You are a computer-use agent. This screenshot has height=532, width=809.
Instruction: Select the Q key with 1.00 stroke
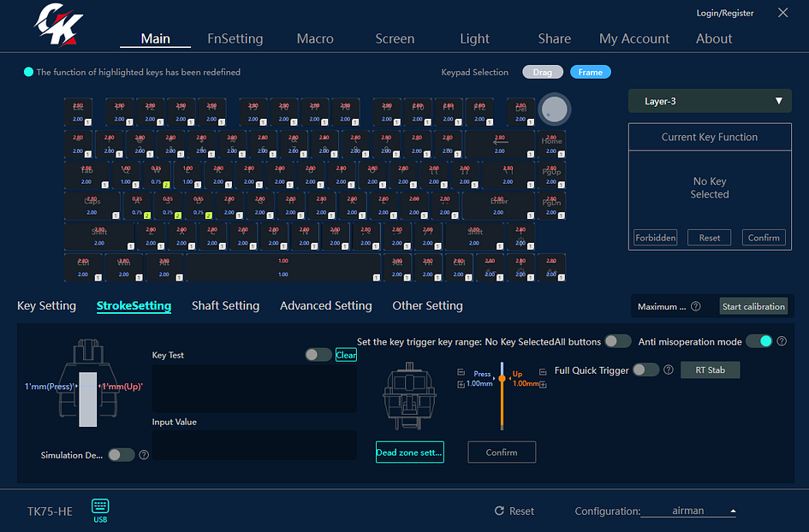pos(126,174)
